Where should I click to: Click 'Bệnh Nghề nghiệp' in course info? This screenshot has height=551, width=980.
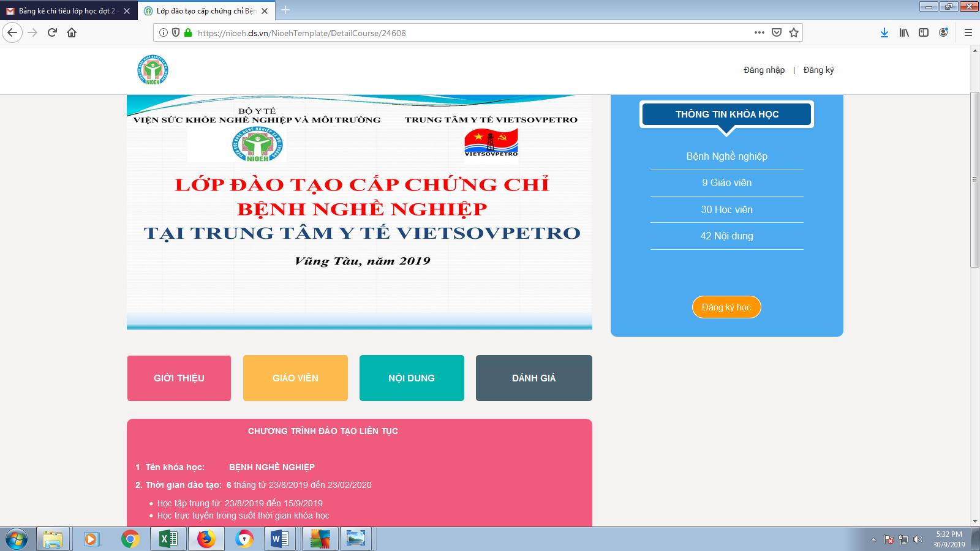726,156
